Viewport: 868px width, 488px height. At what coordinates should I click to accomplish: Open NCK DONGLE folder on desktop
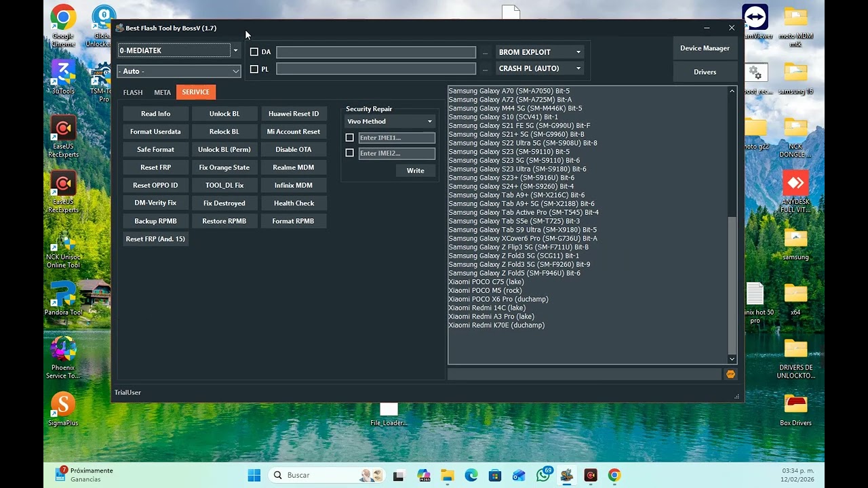click(x=795, y=138)
